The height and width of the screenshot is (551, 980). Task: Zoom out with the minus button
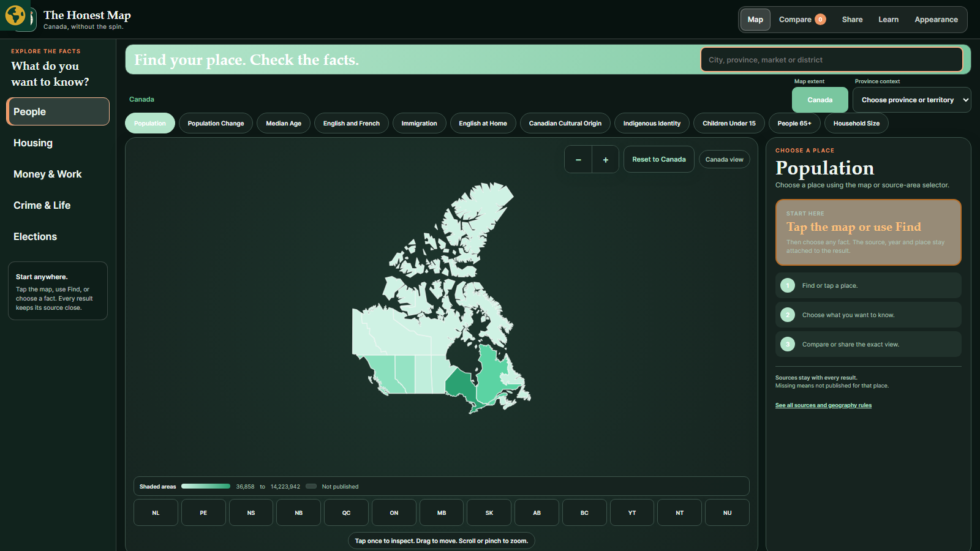(578, 159)
